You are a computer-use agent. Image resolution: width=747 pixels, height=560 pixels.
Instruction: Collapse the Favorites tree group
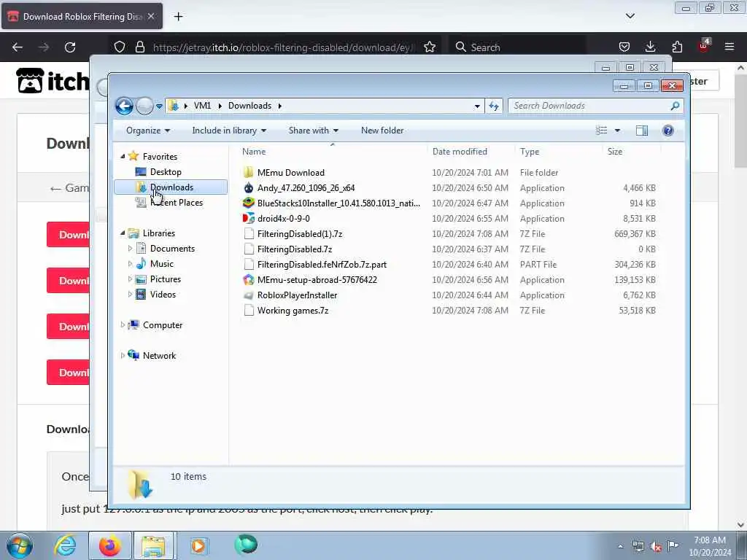123,156
